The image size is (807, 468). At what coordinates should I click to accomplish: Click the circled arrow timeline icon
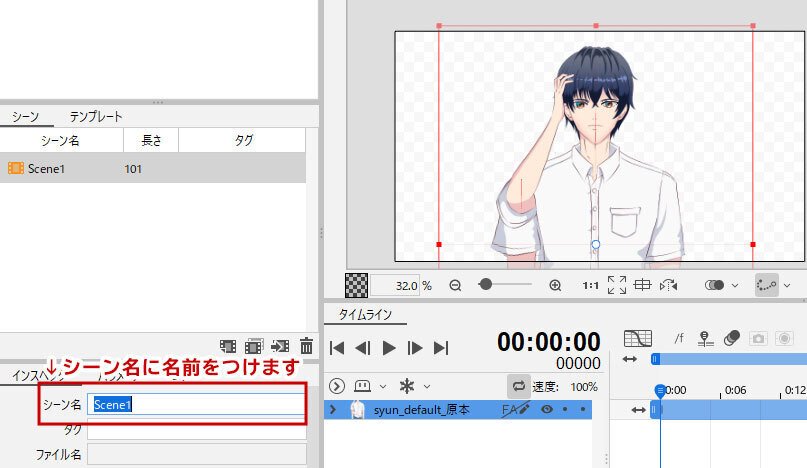click(337, 386)
